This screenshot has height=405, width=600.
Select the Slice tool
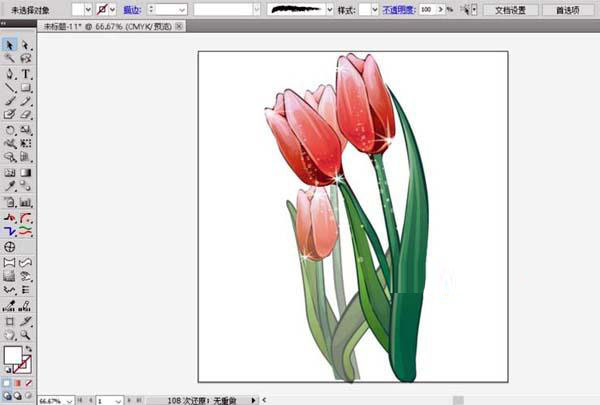click(x=26, y=322)
